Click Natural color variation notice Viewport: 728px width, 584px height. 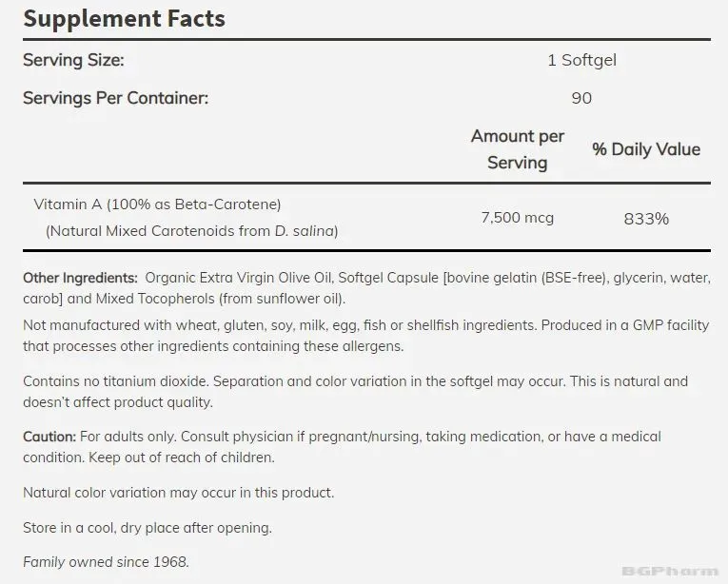pyautogui.click(x=179, y=492)
